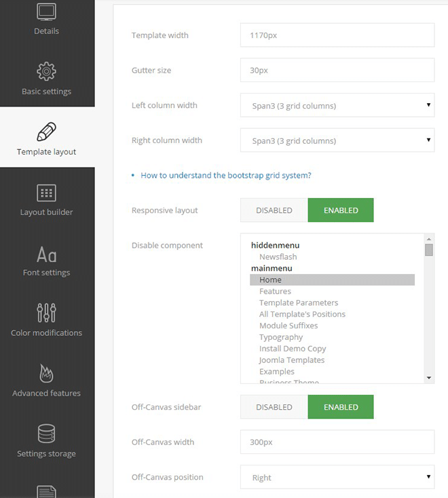This screenshot has height=498, width=448.
Task: Open the Layout builder grid icon
Action: click(x=46, y=192)
